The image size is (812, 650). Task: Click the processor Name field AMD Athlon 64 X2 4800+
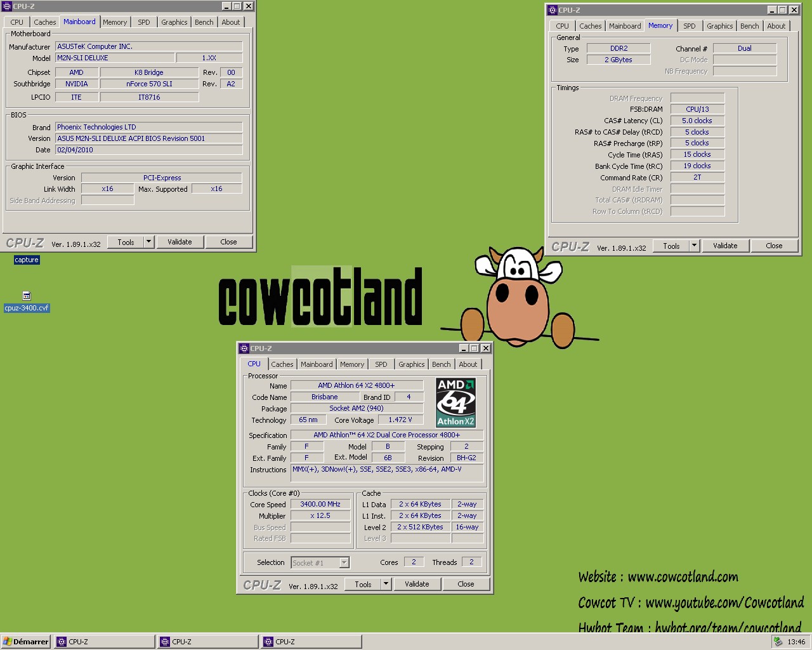[357, 385]
